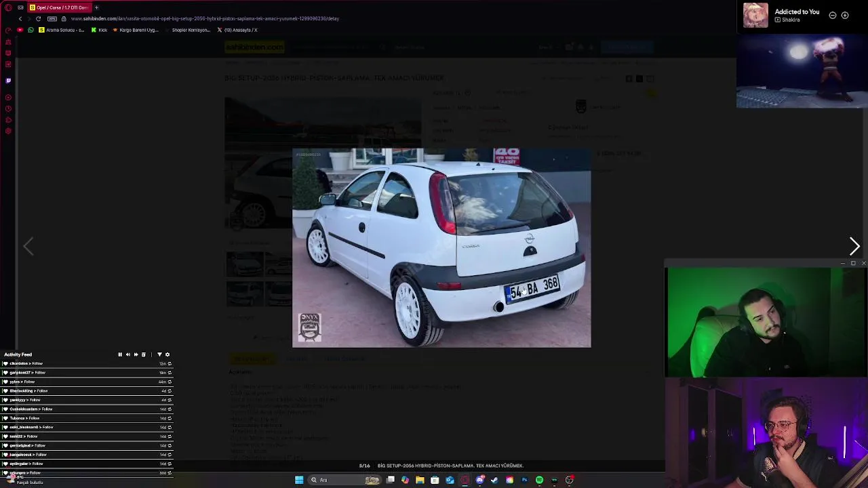
Task: Switch to the Opel / Corsa browser tab
Action: [x=58, y=7]
